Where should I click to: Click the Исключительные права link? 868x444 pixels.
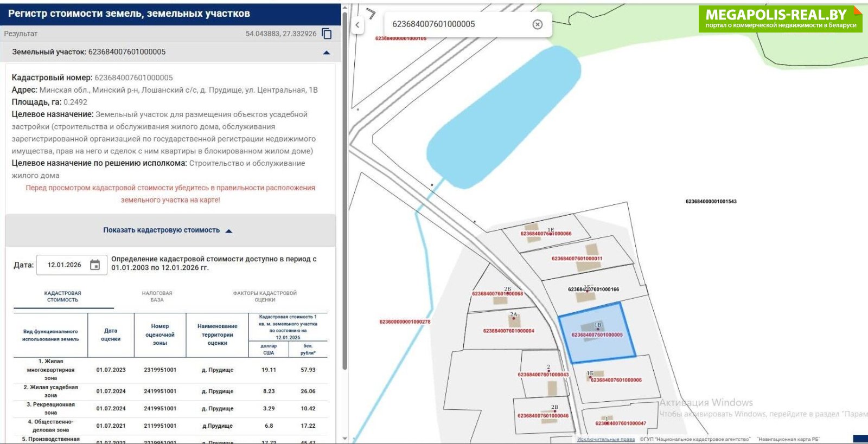tap(605, 439)
